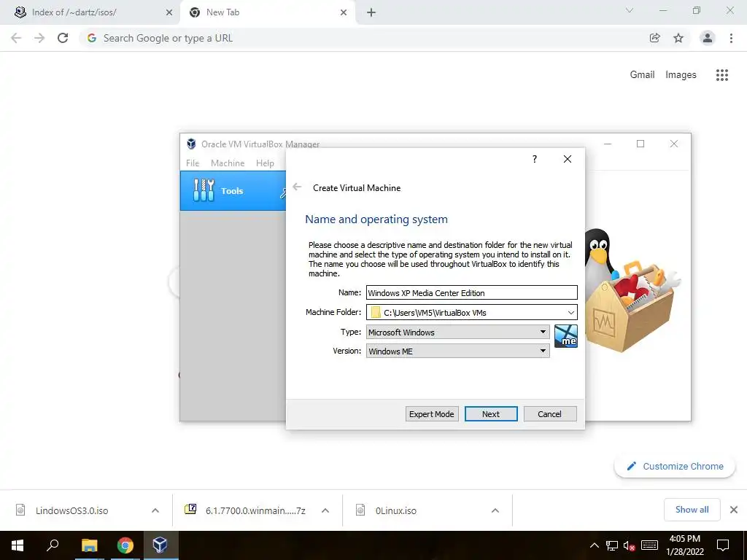Click VirtualBox icon on taskbar
747x560 pixels.
pos(160,545)
